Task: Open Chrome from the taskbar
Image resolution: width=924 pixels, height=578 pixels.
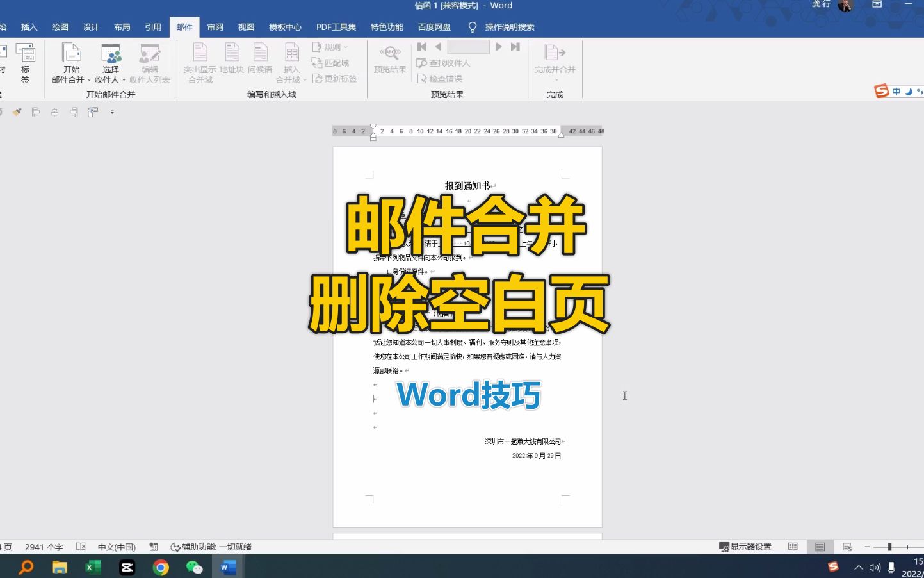Action: coord(161,567)
